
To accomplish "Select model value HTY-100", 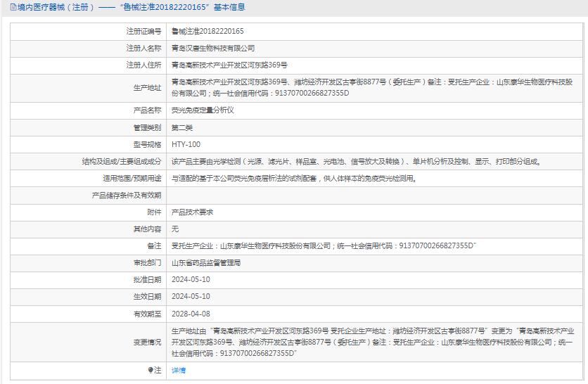I will [186, 144].
